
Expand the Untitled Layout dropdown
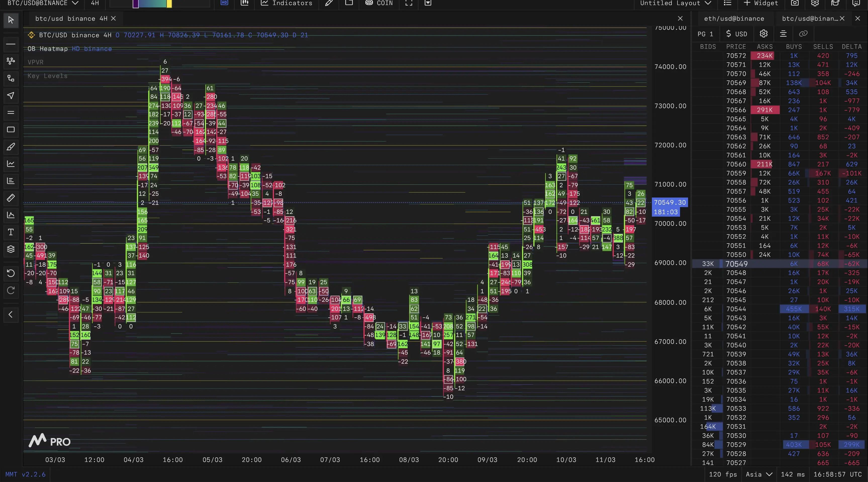(675, 3)
